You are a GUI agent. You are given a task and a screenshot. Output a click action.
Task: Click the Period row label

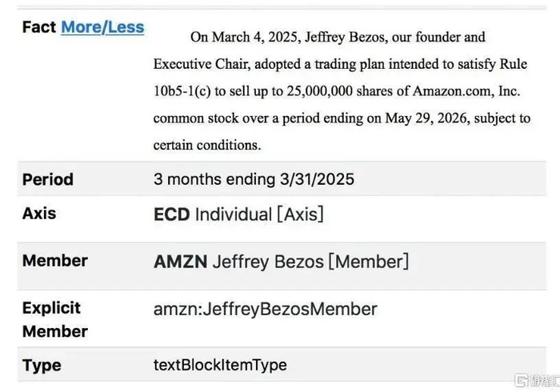click(48, 179)
